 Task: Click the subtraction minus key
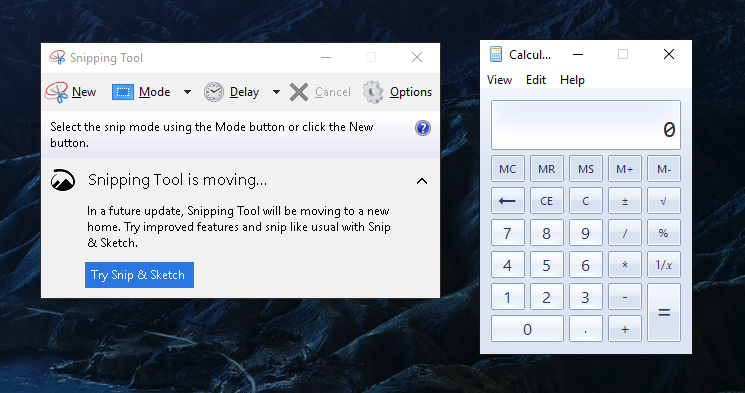tap(625, 297)
